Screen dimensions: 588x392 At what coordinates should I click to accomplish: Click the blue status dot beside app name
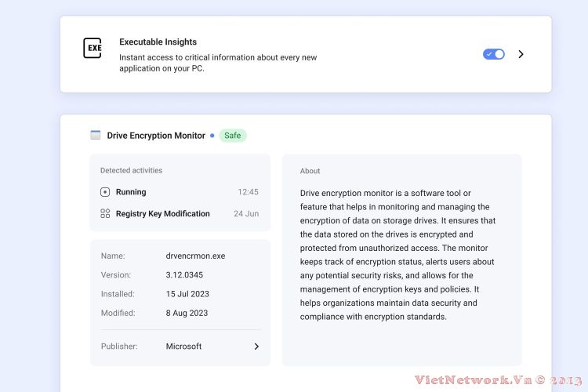click(x=212, y=136)
